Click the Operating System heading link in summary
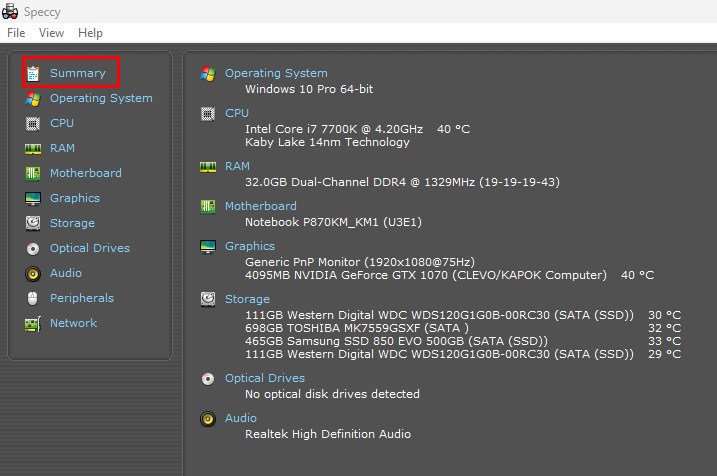717x476 pixels. [x=276, y=73]
